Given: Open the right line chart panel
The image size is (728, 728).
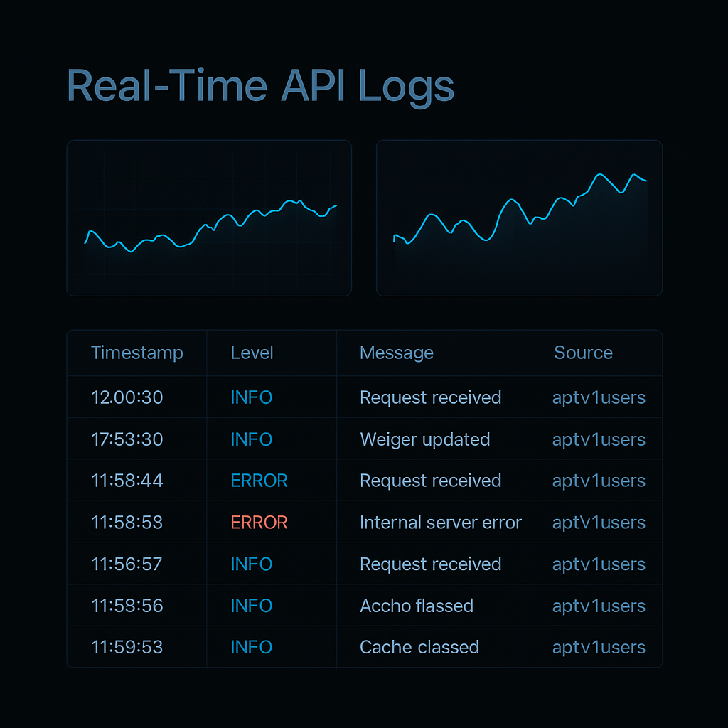Looking at the screenshot, I should click(519, 218).
